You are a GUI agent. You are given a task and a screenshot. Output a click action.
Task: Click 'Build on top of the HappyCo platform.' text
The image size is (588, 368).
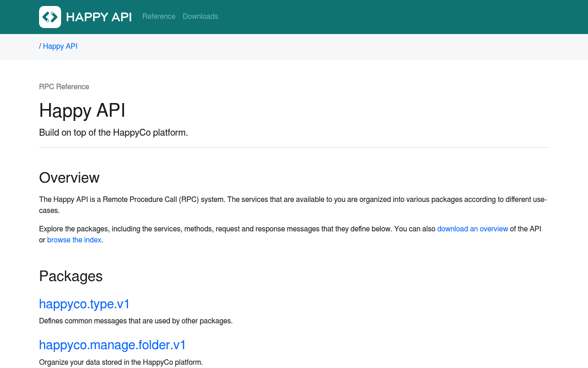(x=113, y=132)
